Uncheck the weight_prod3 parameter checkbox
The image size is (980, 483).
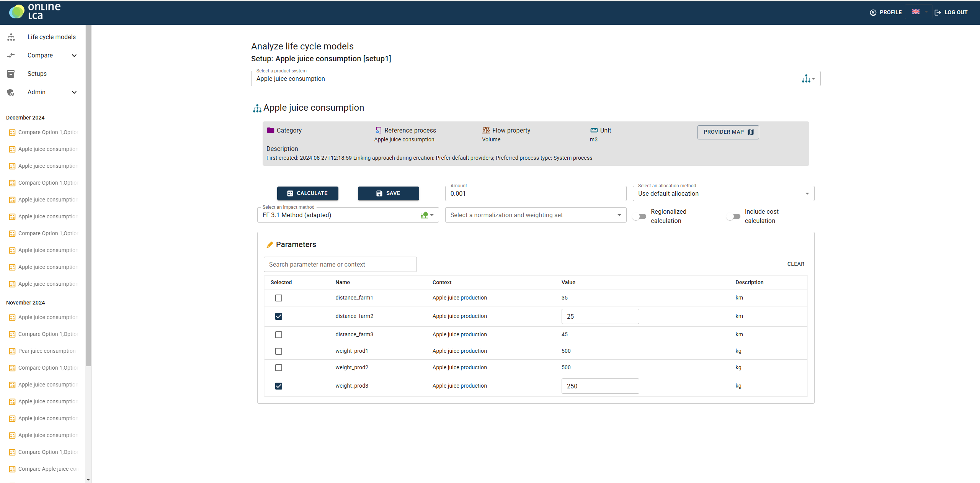[x=279, y=386]
